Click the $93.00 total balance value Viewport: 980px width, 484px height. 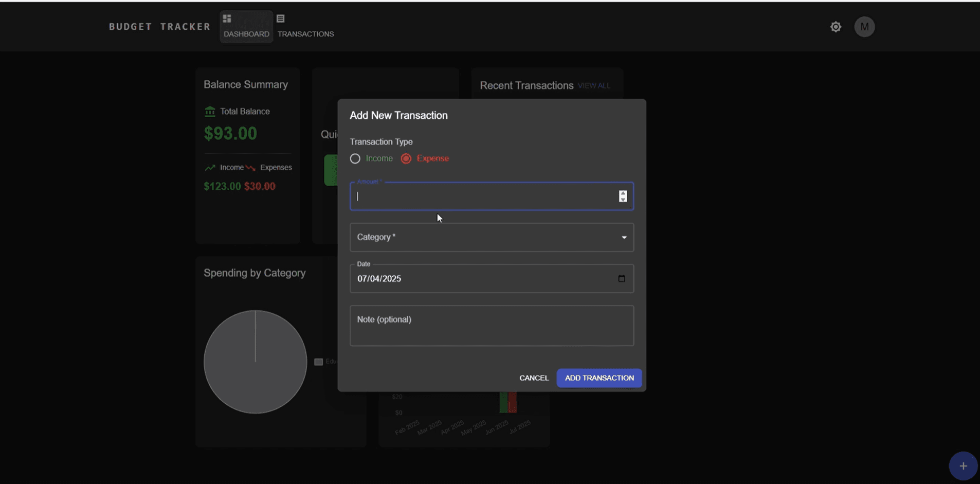[x=230, y=133]
